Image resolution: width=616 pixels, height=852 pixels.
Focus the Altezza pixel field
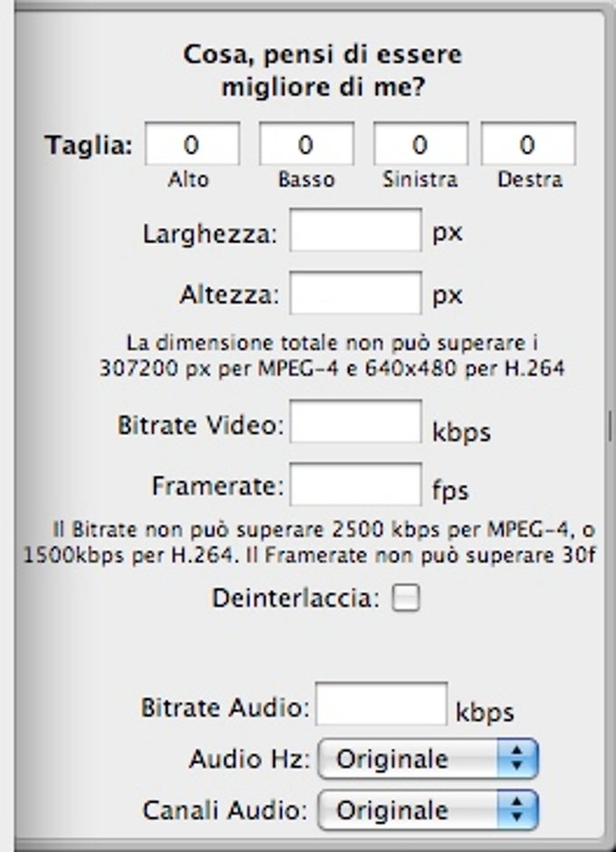[x=356, y=294]
